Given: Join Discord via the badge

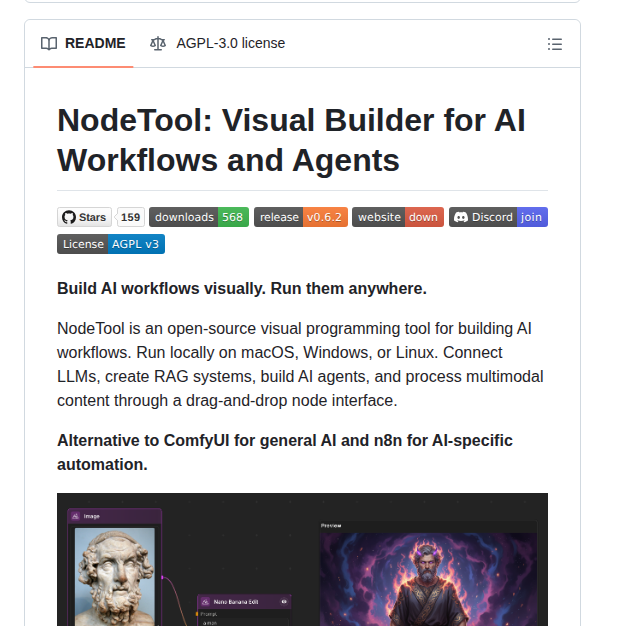Looking at the screenshot, I should click(x=498, y=217).
